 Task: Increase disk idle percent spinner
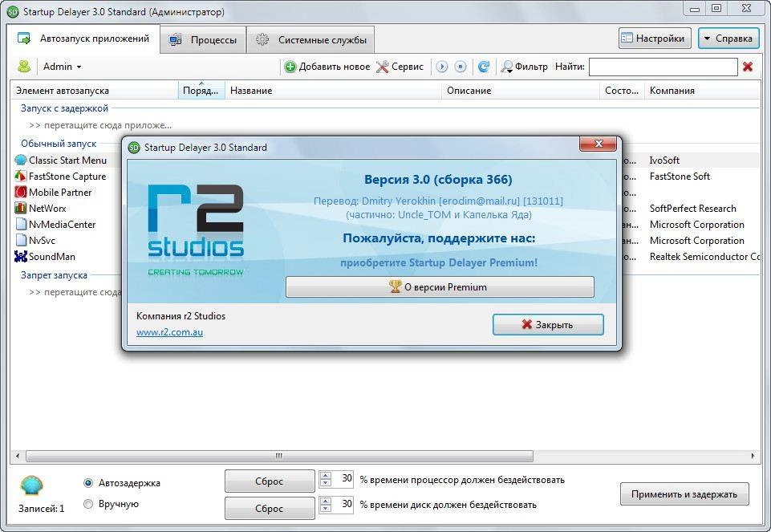326,501
